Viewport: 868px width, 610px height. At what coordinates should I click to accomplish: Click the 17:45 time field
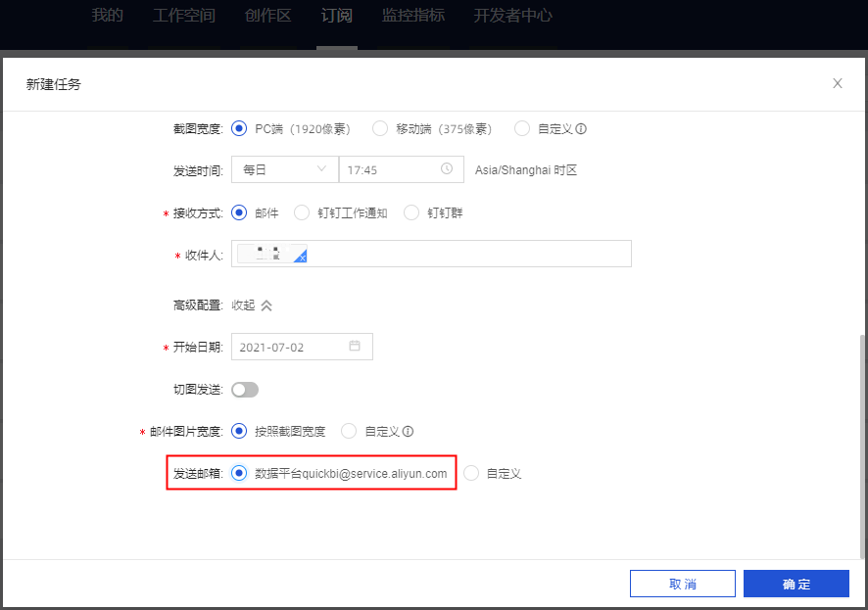tap(402, 169)
